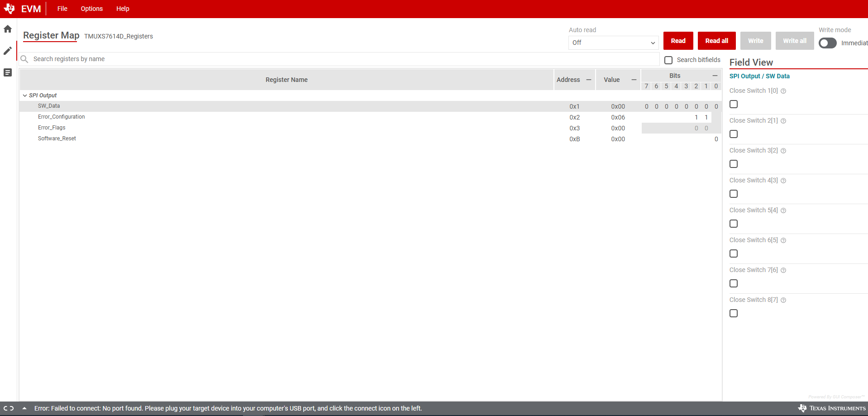This screenshot has width=868, height=416.
Task: Check the Close Switch 2[1] checkbox
Action: click(x=734, y=134)
